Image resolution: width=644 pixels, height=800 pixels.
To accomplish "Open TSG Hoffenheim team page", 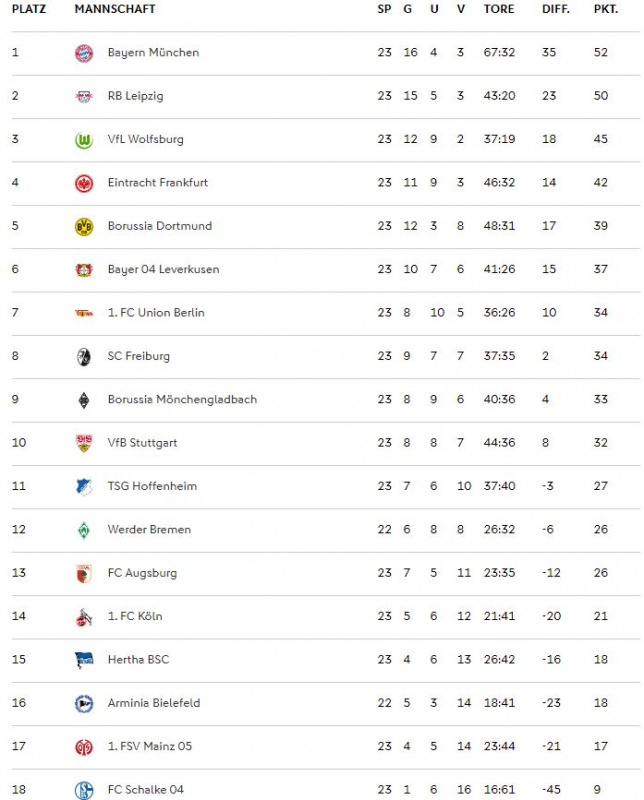I will [152, 486].
